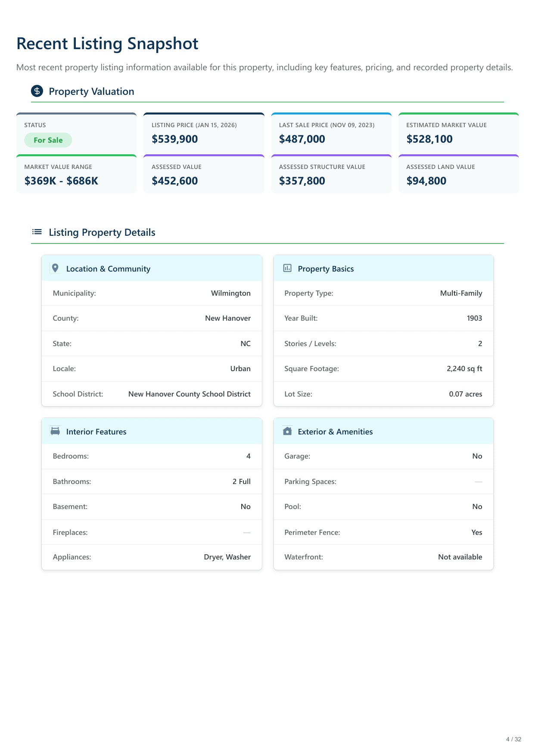Viewport: 535px width, 756px height.
Task: Click the Last Sale Price card
Action: [331, 133]
